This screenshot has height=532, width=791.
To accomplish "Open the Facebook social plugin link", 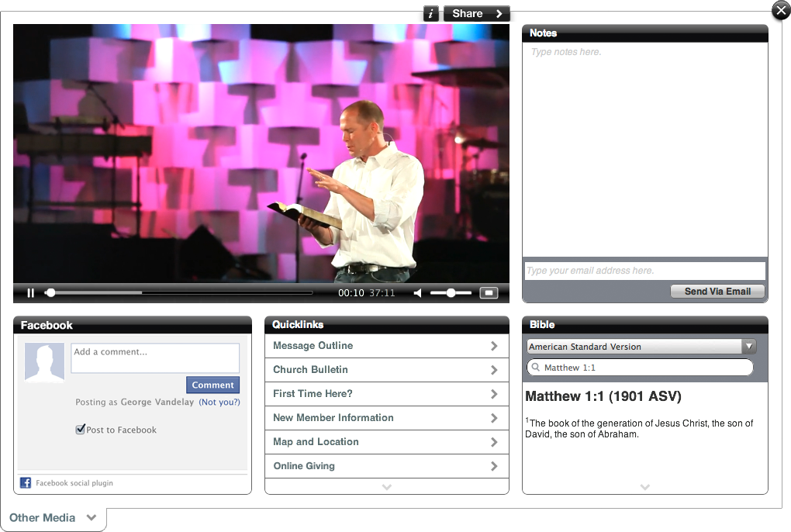I will click(x=74, y=483).
